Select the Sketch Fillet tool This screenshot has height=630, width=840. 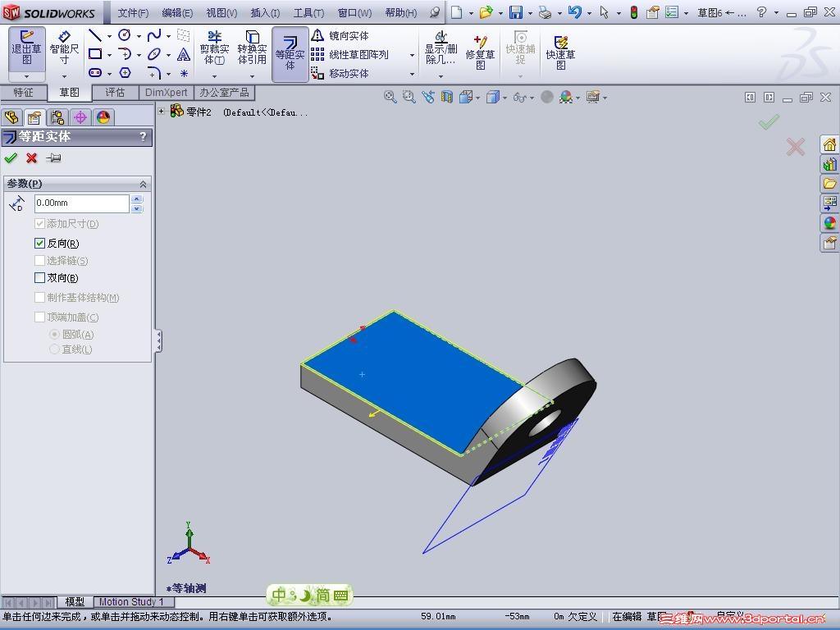click(x=153, y=73)
